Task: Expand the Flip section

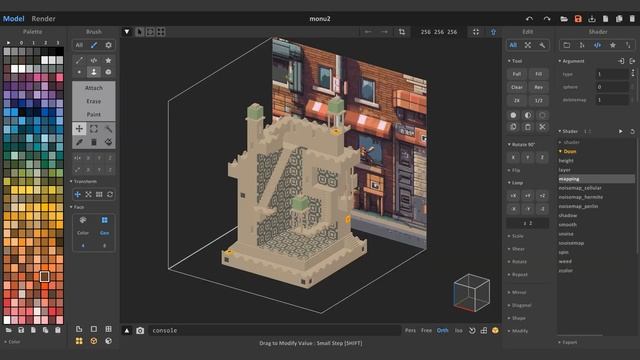Action: coord(514,170)
